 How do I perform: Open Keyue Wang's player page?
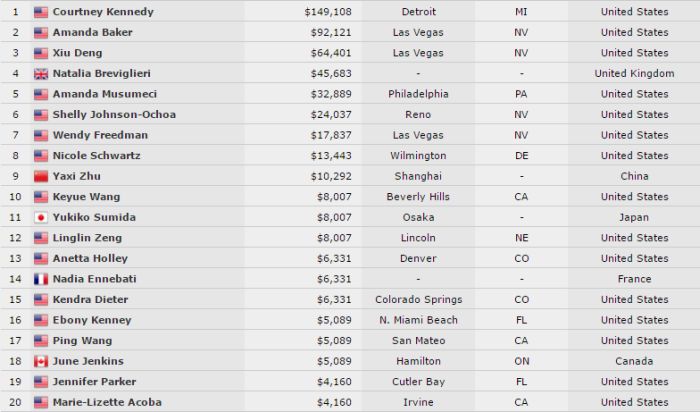[86, 197]
